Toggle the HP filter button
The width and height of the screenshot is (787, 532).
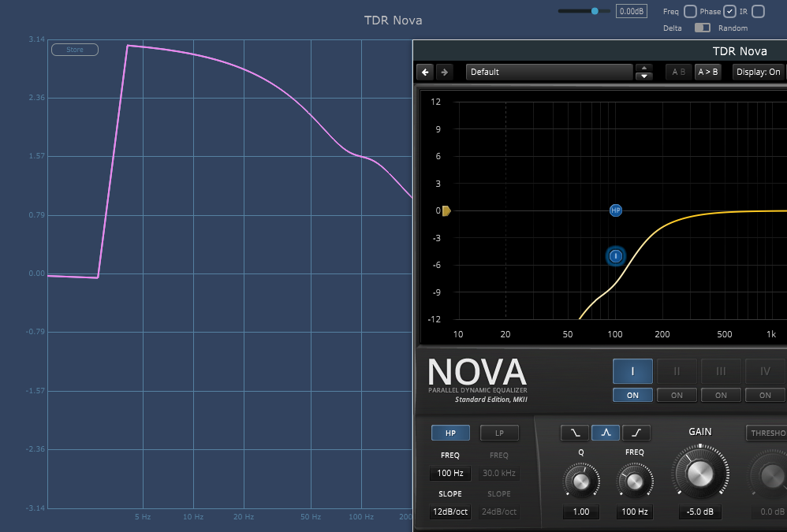click(450, 433)
